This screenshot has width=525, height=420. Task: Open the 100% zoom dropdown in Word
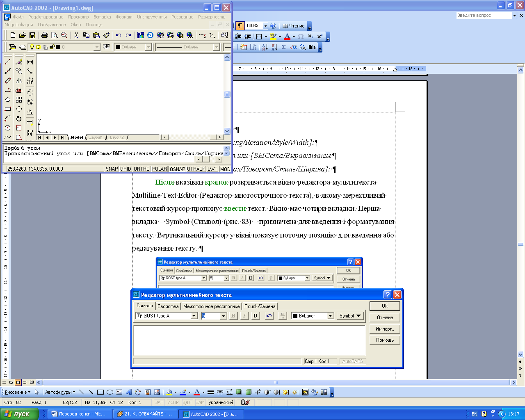tap(265, 26)
